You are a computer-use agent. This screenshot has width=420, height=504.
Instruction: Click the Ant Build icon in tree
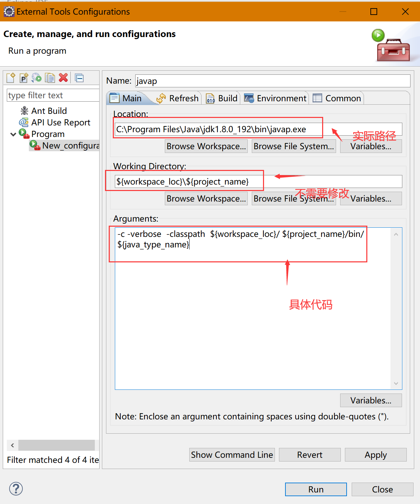(x=24, y=110)
